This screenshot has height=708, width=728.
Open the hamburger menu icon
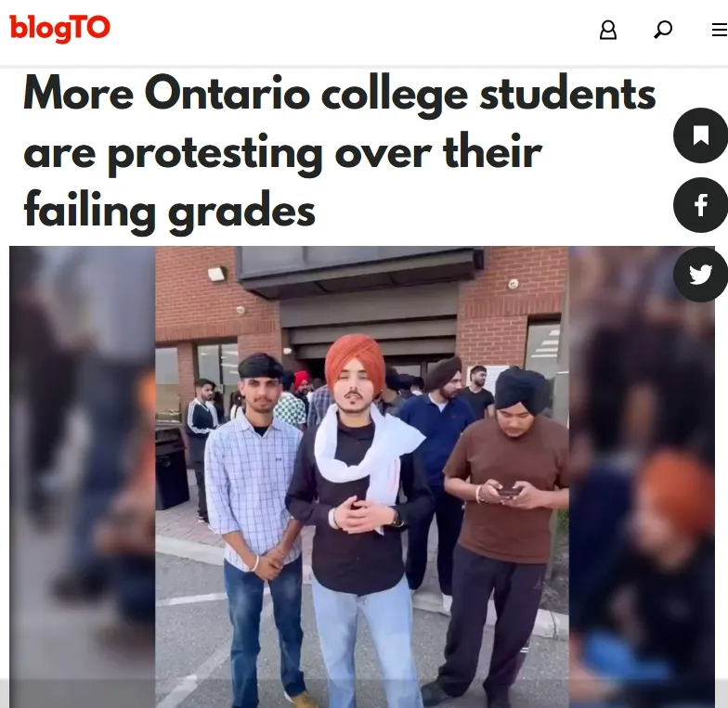point(719,30)
